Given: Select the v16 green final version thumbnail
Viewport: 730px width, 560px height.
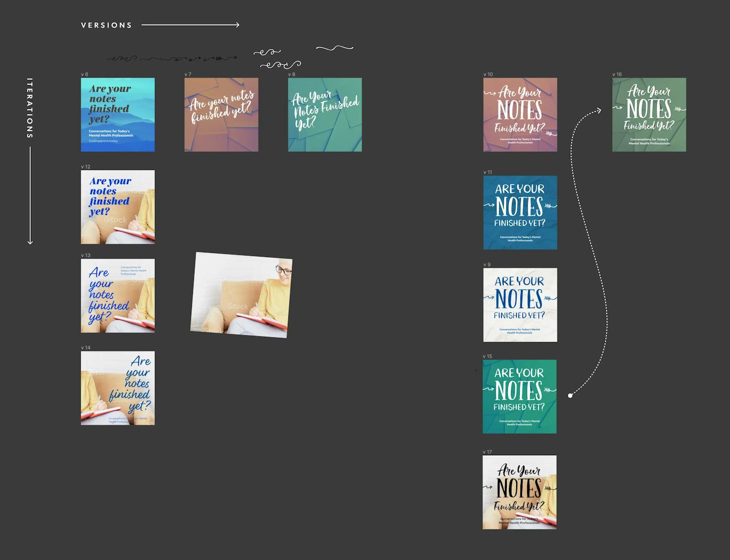Looking at the screenshot, I should 649,115.
